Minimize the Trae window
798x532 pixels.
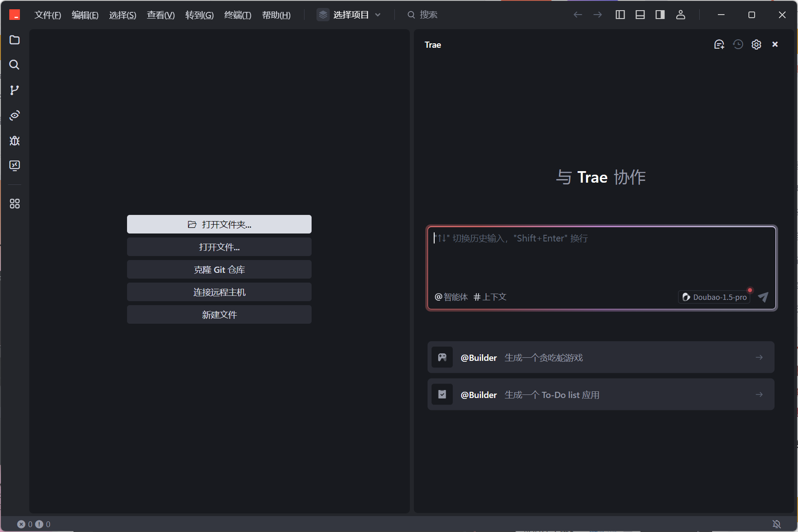(x=721, y=15)
